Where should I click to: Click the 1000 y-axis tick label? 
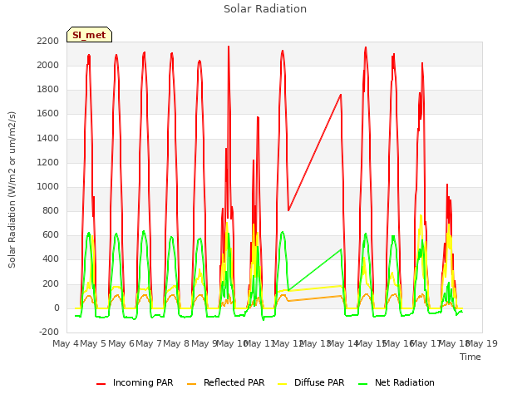point(48,186)
